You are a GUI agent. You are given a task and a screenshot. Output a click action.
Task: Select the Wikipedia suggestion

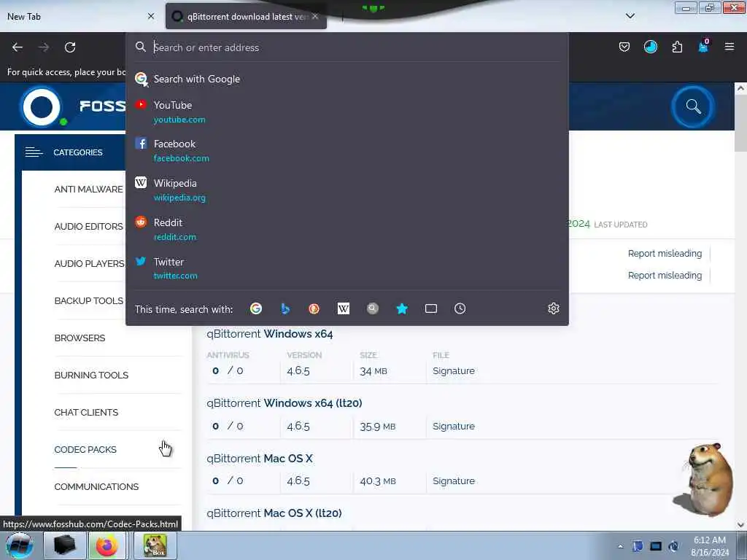point(347,190)
